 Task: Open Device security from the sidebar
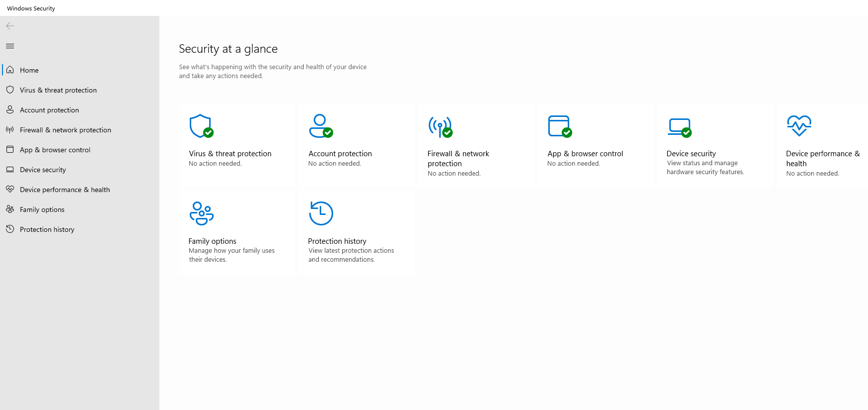tap(80, 170)
